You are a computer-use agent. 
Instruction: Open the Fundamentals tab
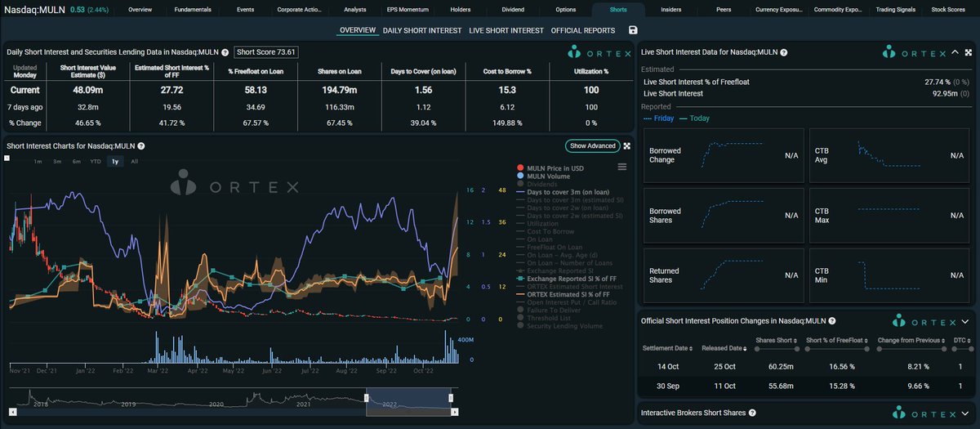click(x=194, y=10)
